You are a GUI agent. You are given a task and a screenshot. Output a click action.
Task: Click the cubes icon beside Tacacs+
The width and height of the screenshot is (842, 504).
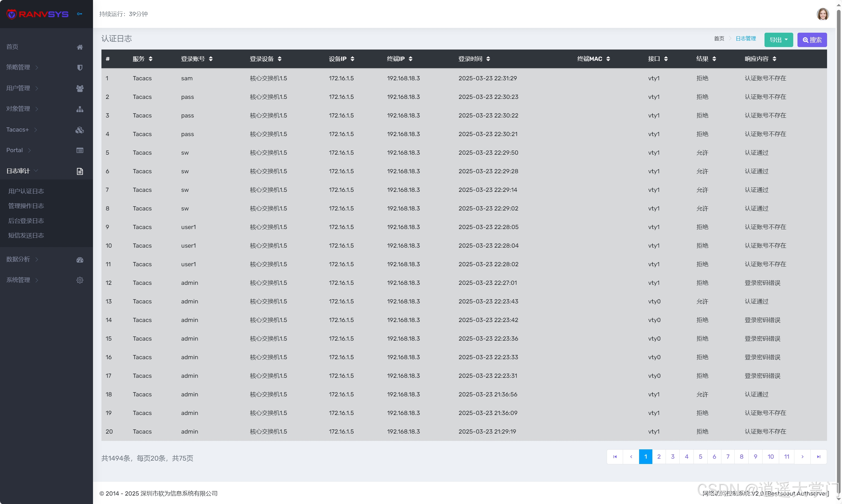click(80, 130)
